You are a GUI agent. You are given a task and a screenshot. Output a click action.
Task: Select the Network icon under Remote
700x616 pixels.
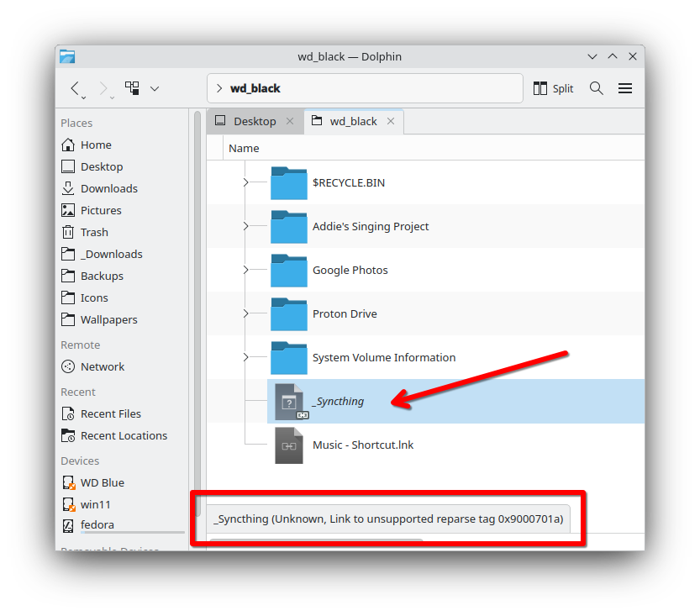[x=68, y=366]
